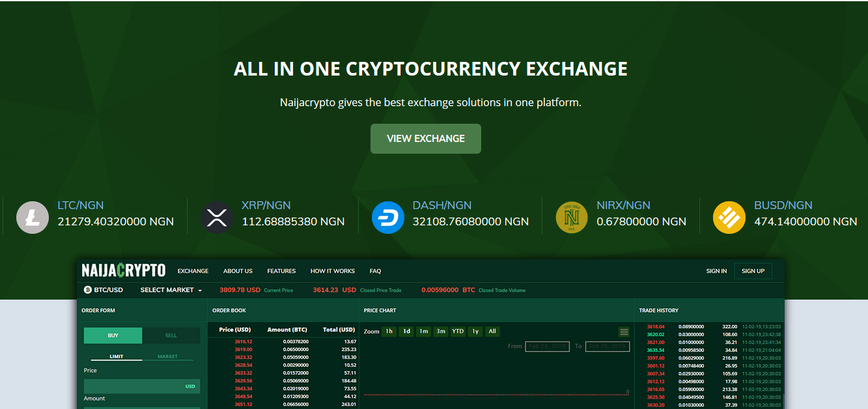Screen dimensions: 868x409
Task: Click order book price 3639.56
Action: (243, 381)
